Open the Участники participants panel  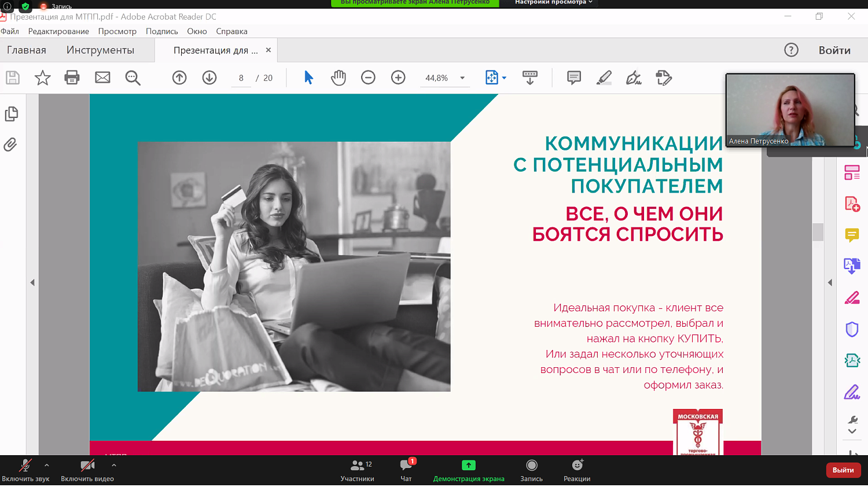tap(358, 470)
